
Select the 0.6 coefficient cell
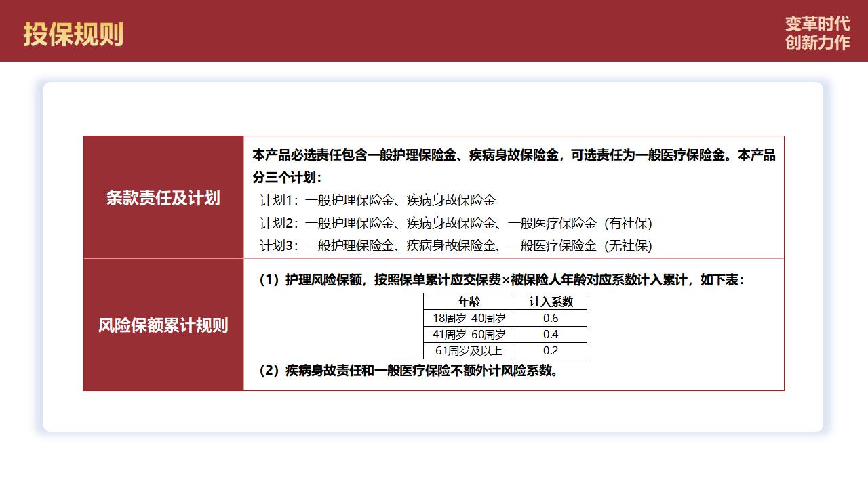pyautogui.click(x=551, y=318)
